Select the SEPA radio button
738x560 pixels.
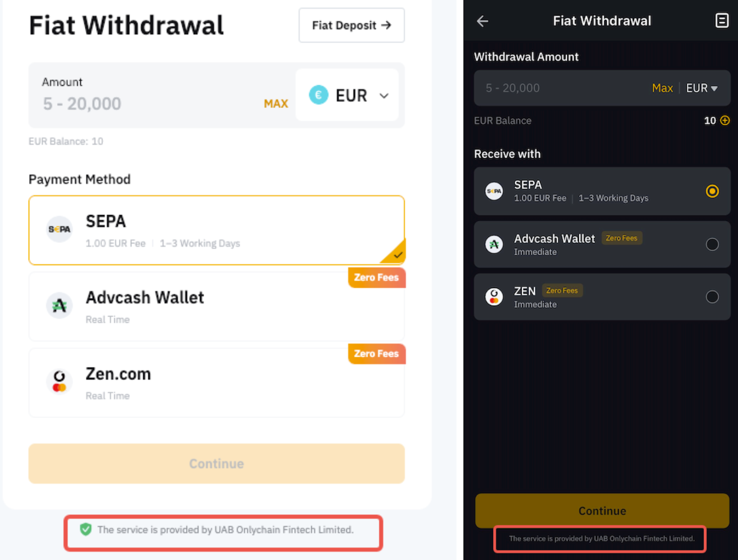712,191
